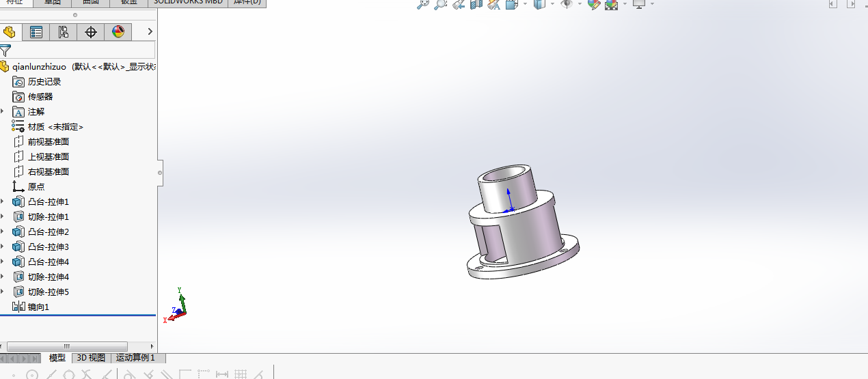Click the expand right pane arrow
The width and height of the screenshot is (868, 379).
850,4
